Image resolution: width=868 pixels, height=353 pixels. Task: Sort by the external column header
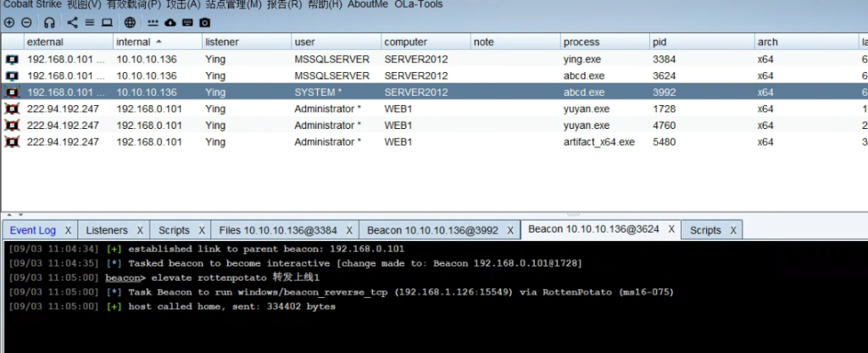tap(69, 42)
